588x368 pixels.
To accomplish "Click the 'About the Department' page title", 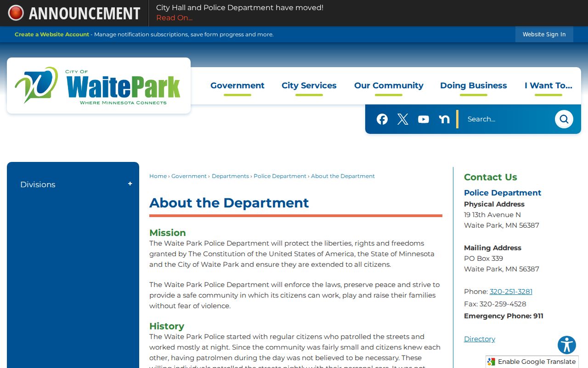I will 229,203.
